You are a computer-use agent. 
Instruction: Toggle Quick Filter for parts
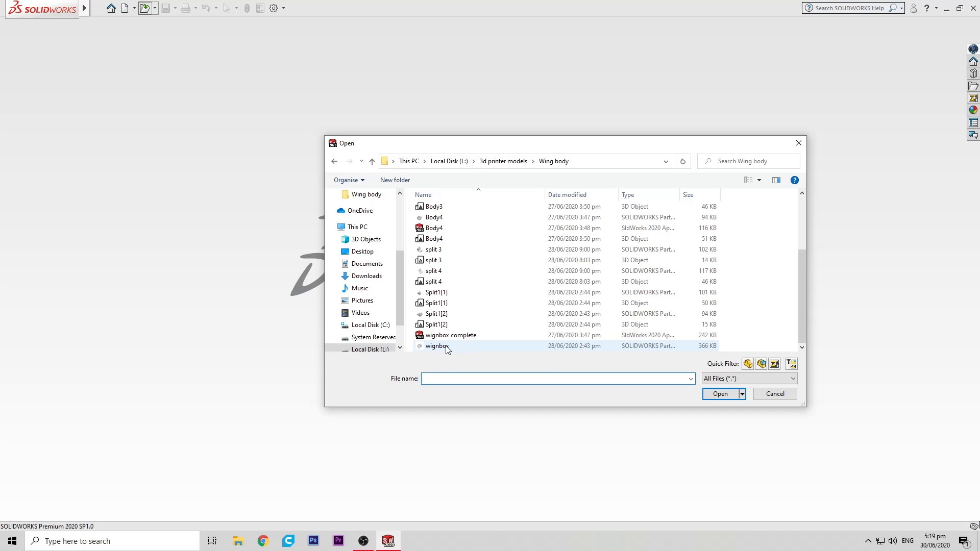[x=748, y=364]
